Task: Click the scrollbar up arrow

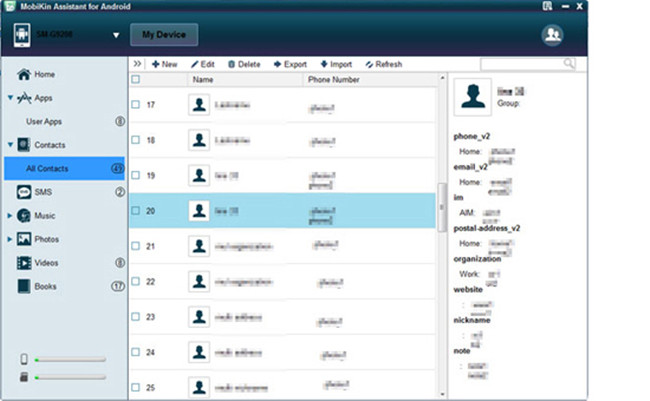Action: (442, 78)
